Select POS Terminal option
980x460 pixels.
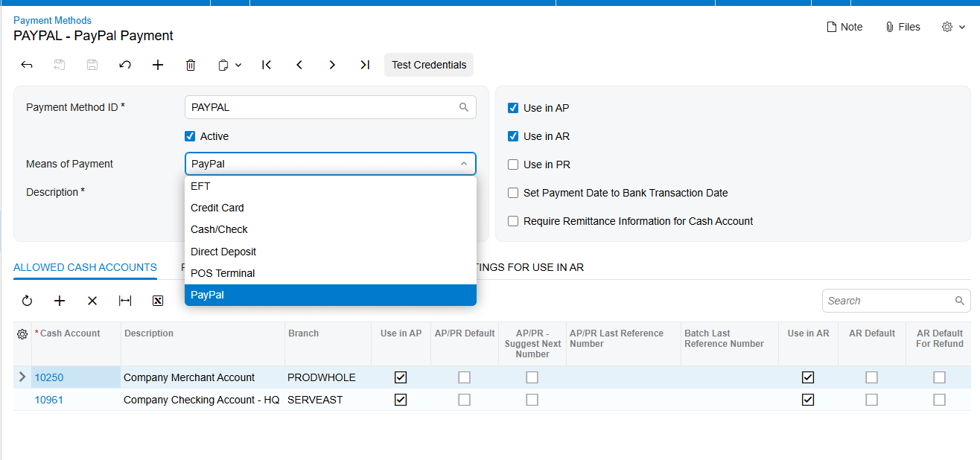(331, 273)
